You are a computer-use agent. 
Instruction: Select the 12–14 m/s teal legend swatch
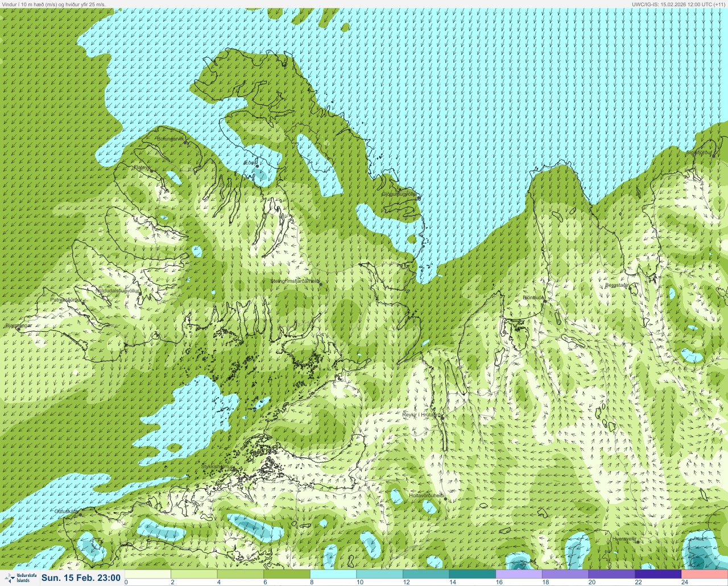point(426,574)
